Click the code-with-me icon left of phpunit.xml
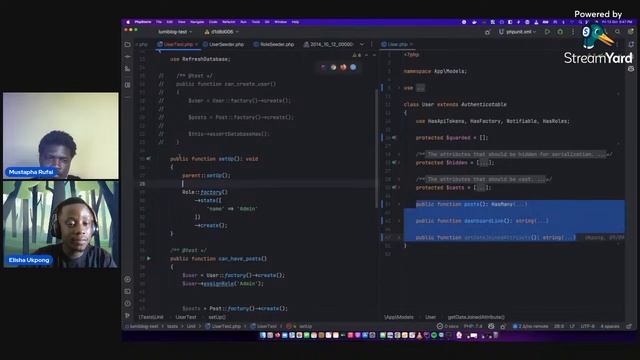Viewport: 640px width, 360px height. pos(487,32)
